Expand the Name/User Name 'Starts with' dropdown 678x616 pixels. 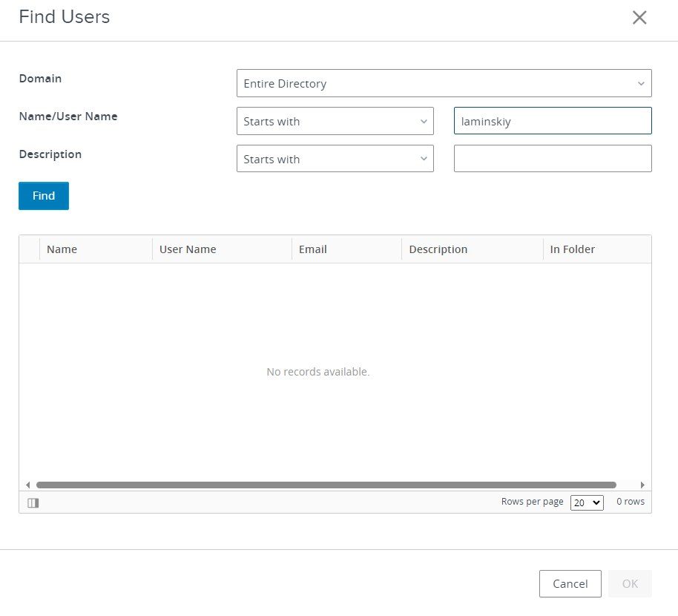(335, 121)
